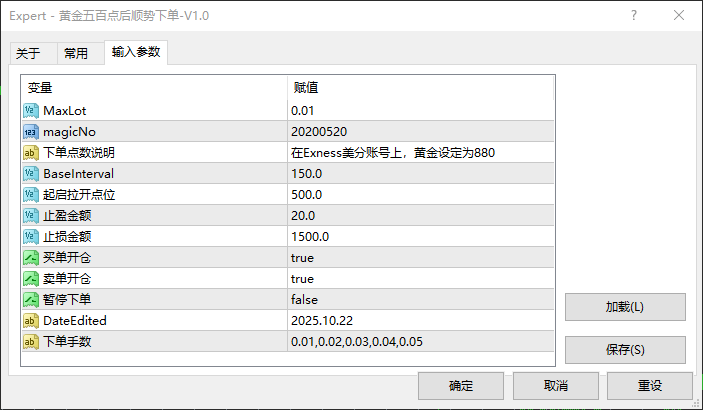This screenshot has width=703, height=410.
Task: Switch to the 常用 tab
Action: point(76,54)
